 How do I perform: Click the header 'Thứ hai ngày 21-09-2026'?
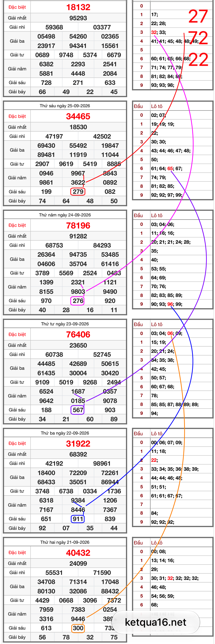pos(65,542)
